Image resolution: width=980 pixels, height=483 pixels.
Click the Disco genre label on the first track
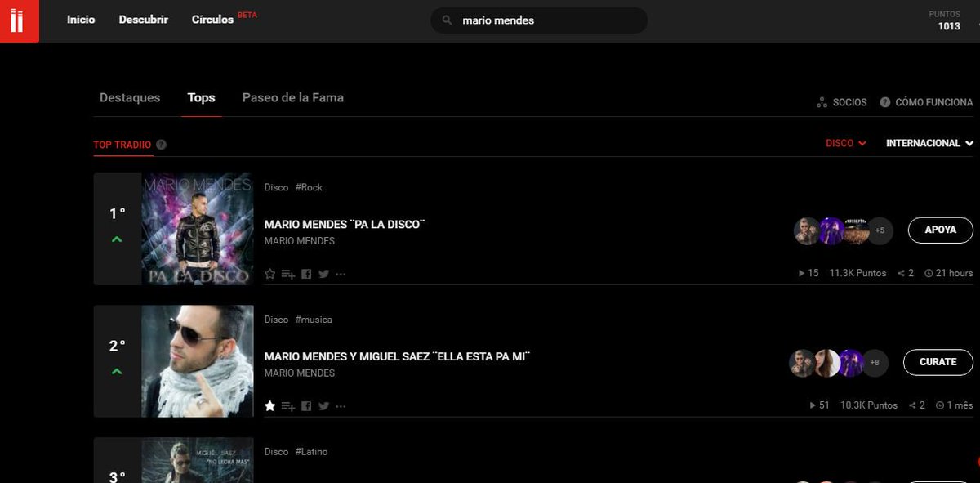pyautogui.click(x=276, y=187)
